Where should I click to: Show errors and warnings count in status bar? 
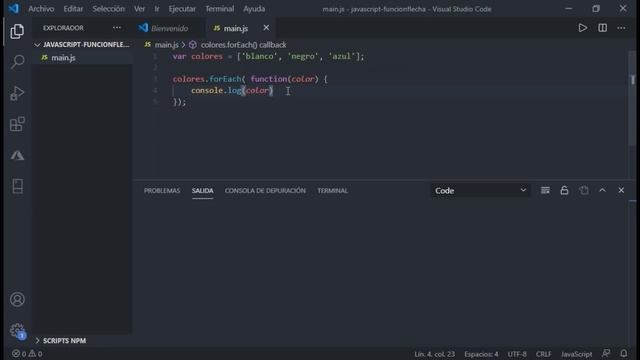(27, 353)
